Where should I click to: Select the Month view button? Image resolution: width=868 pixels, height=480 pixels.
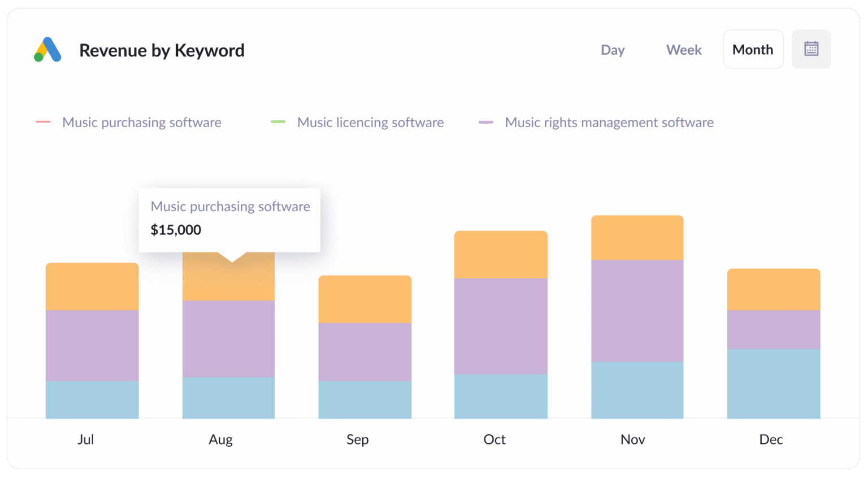[x=753, y=49]
